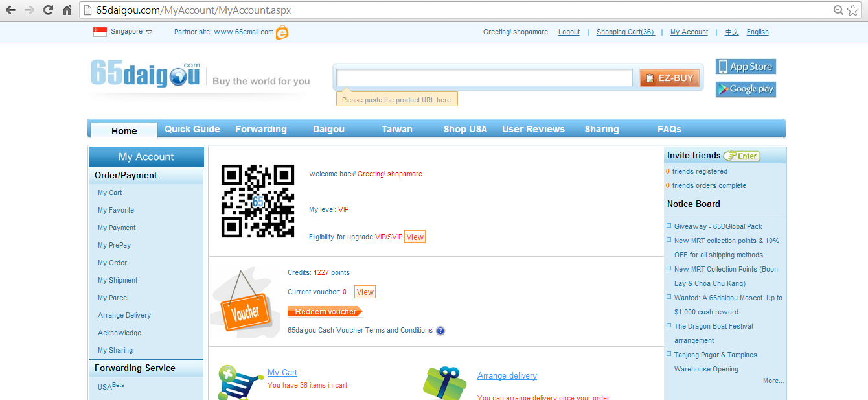Click the orange Voucher tag image
Image resolution: width=868 pixels, height=400 pixels.
(x=245, y=303)
